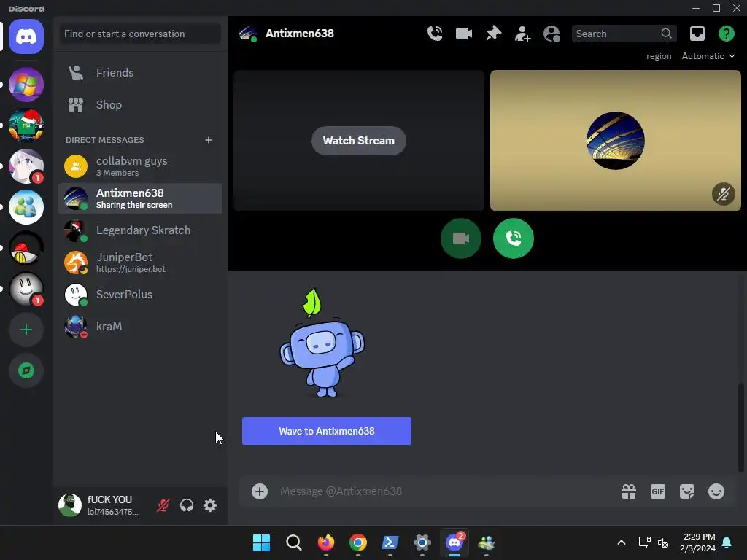Screen dimensions: 747x560
Task: Click Antixmen638 avatar video tile
Action: click(616, 141)
